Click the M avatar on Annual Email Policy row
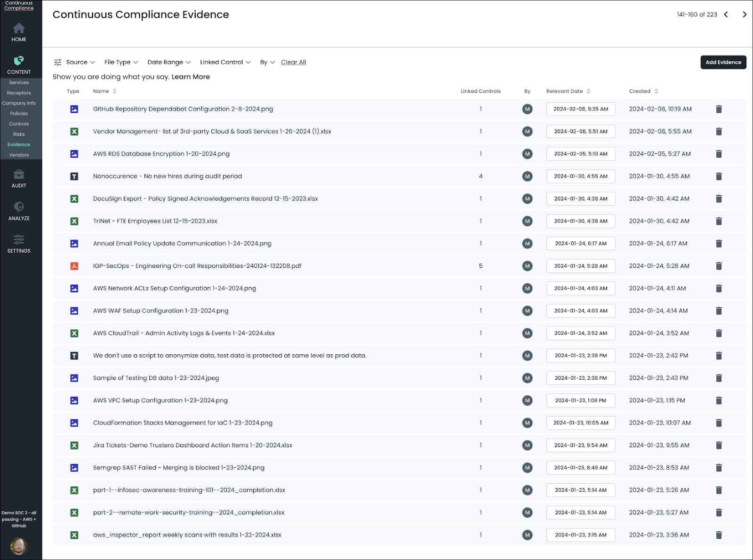The width and height of the screenshot is (753, 560). click(527, 244)
